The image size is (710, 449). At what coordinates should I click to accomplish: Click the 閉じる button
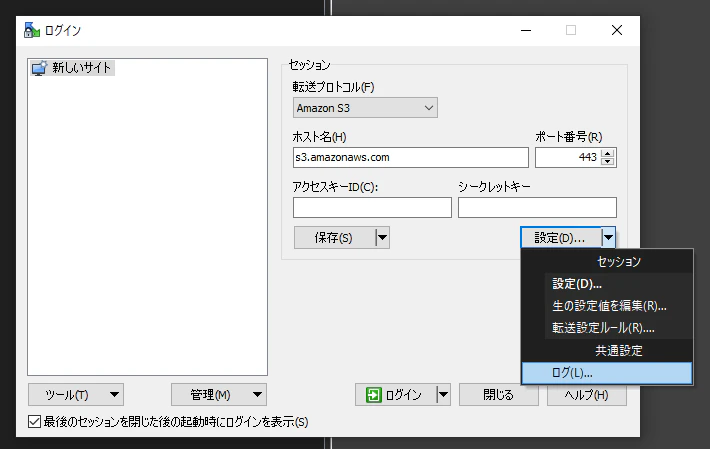point(499,395)
